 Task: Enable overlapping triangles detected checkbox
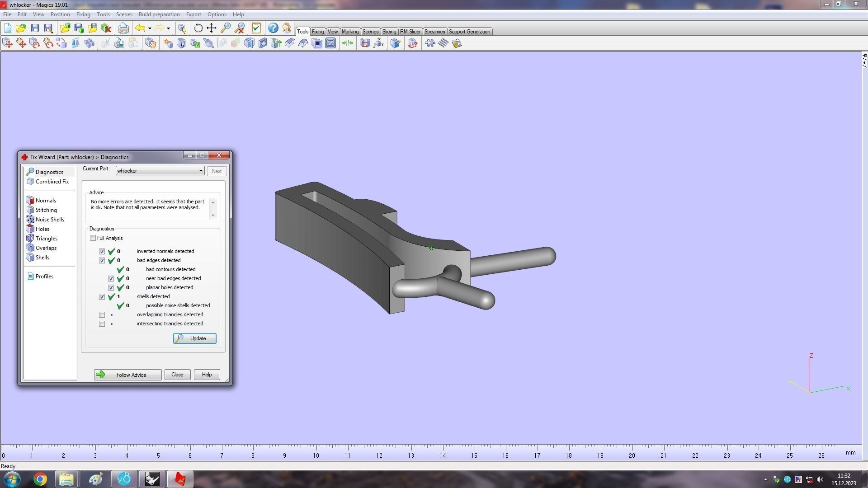click(102, 315)
